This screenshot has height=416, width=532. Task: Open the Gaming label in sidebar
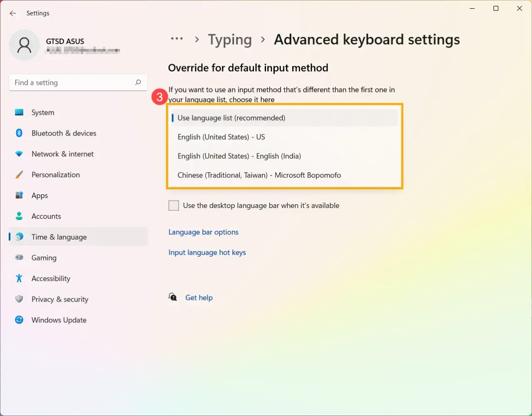coord(44,258)
